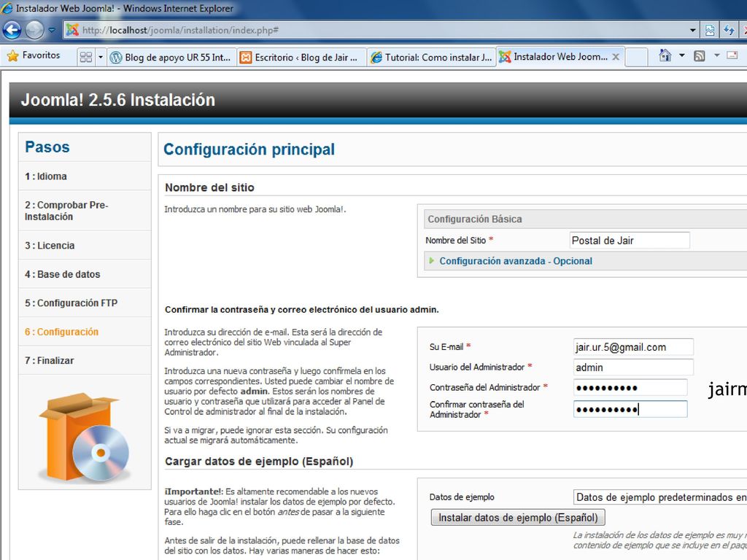This screenshot has height=560, width=747.
Task: Show Quick Tabs grid view
Action: 86,57
